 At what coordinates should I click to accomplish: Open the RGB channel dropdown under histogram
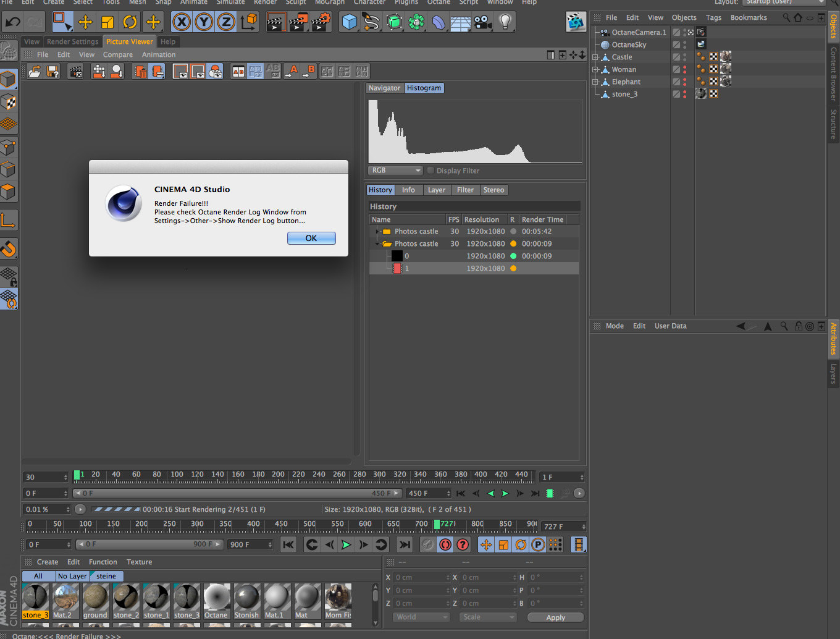(x=396, y=171)
